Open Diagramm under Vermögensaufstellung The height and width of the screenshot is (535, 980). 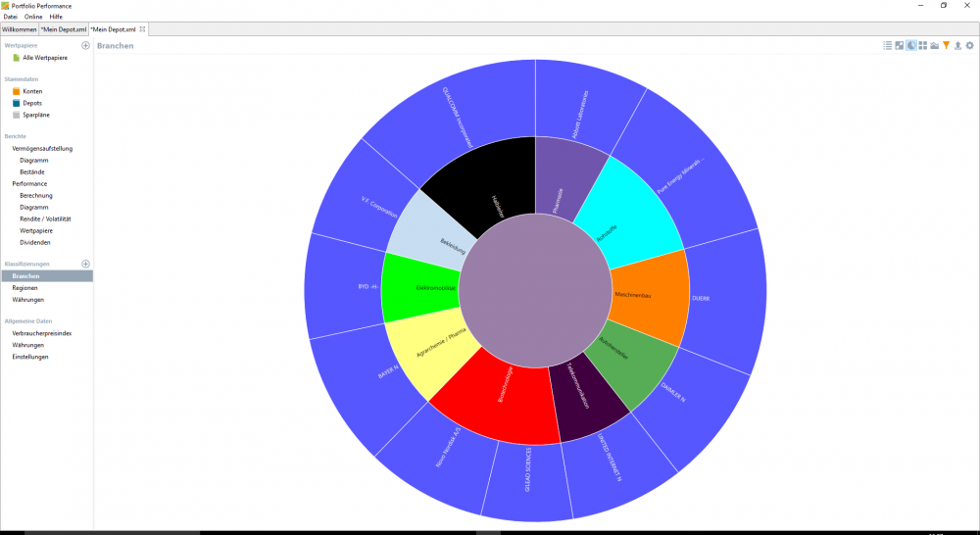pos(33,161)
